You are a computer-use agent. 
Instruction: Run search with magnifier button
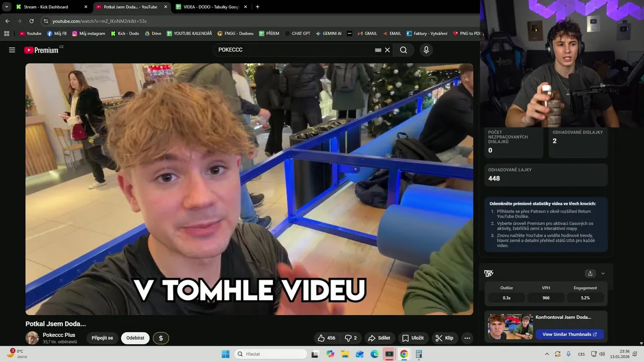(404, 50)
